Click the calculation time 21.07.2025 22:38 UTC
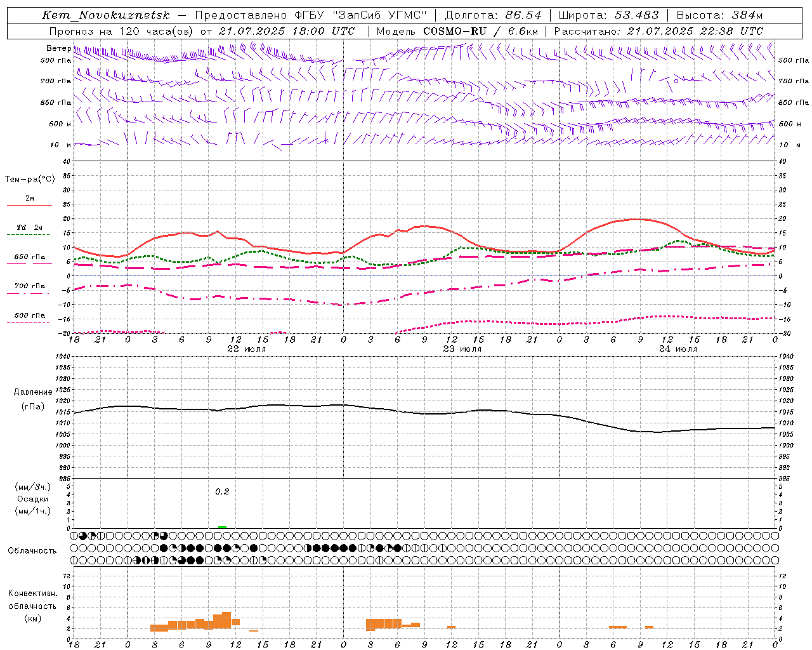This screenshot has width=812, height=650. 695,31
